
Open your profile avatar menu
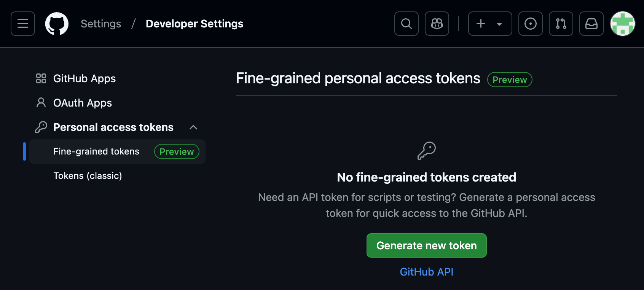tap(623, 24)
